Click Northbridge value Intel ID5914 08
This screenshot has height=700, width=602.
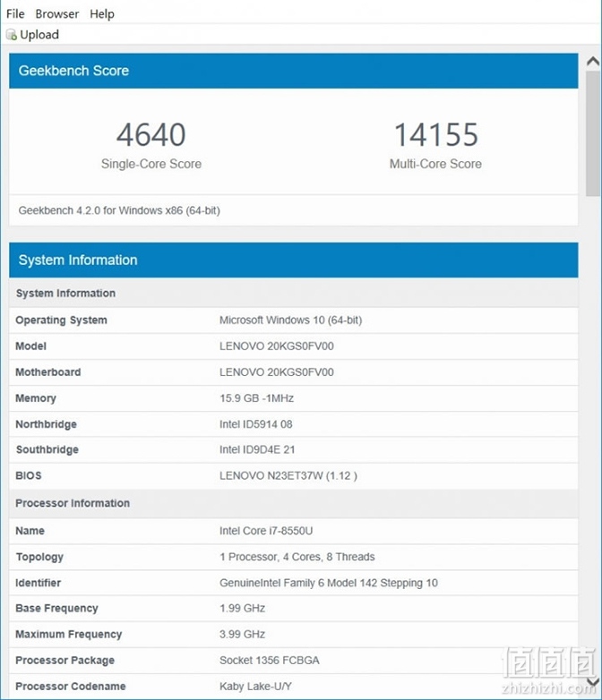click(255, 424)
